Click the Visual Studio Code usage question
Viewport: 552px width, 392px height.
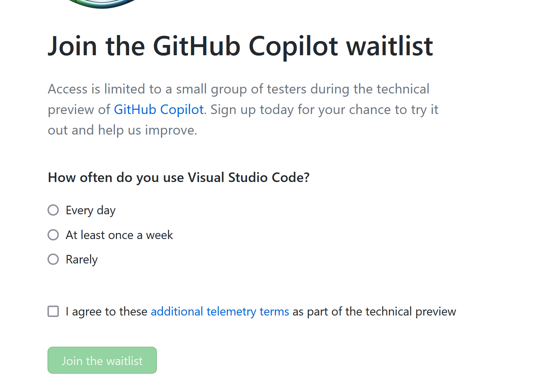coord(179,177)
